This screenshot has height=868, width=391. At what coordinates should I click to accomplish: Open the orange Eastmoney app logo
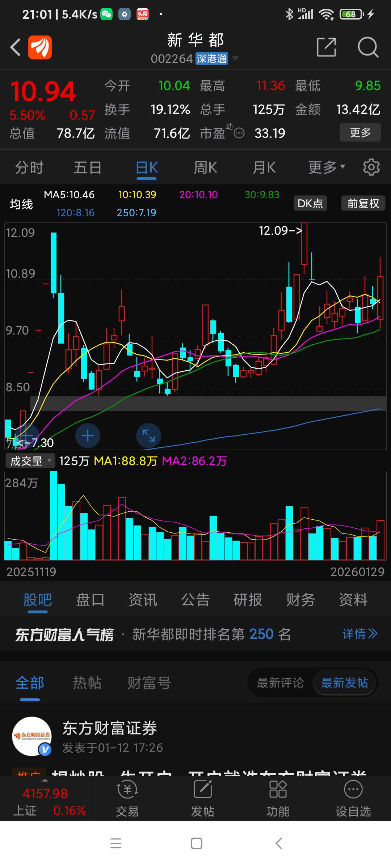(x=40, y=47)
